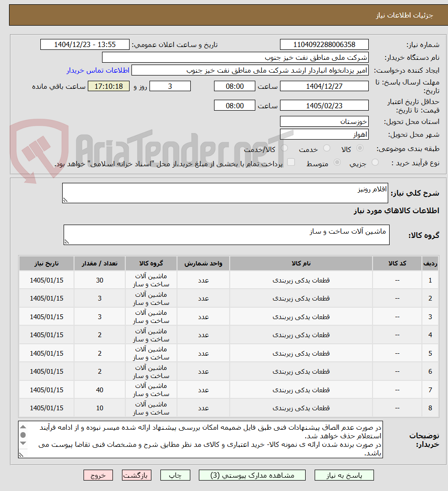Click the توضیحات خریدار notes text area
The image size is (448, 491).
coord(201,440)
